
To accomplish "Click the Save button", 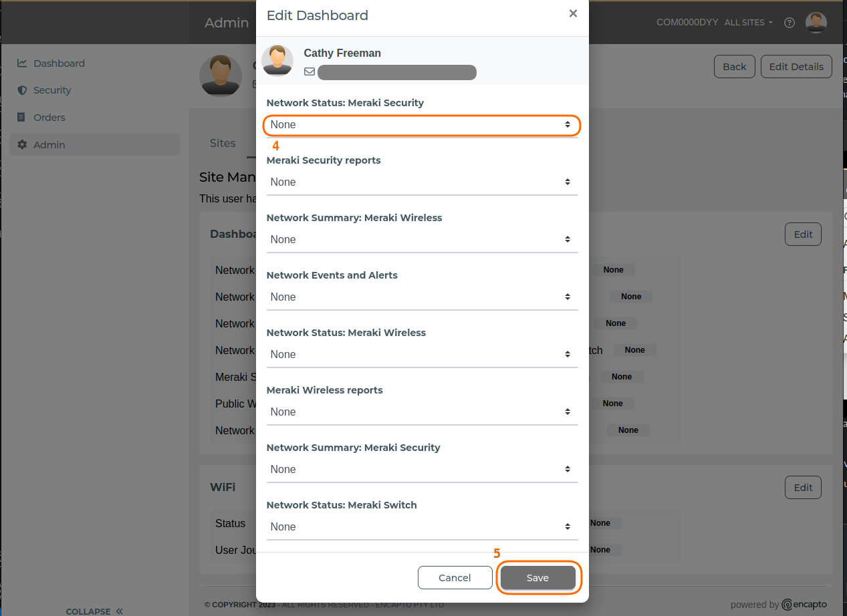I will [x=537, y=578].
